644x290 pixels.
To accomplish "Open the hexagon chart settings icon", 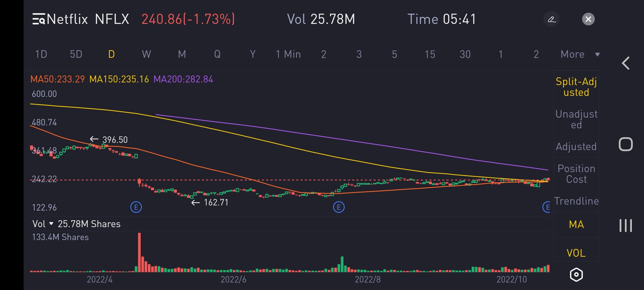I will tap(576, 274).
